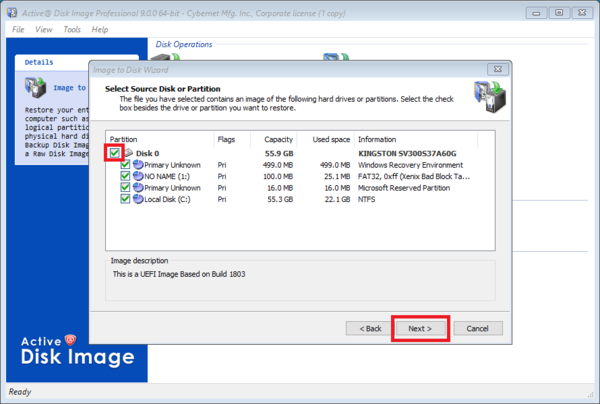Click the Disk 0 hard drive icon
Viewport: 600px width, 404px height.
(129, 153)
